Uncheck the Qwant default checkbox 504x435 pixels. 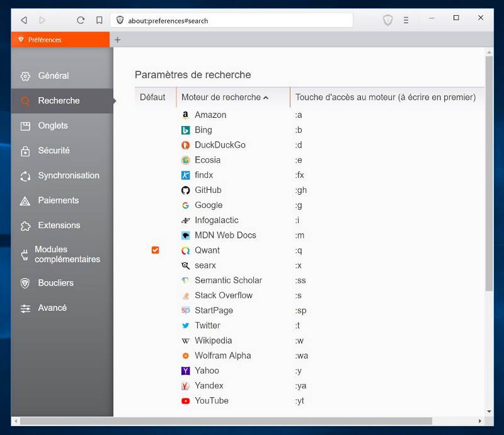pyautogui.click(x=155, y=250)
